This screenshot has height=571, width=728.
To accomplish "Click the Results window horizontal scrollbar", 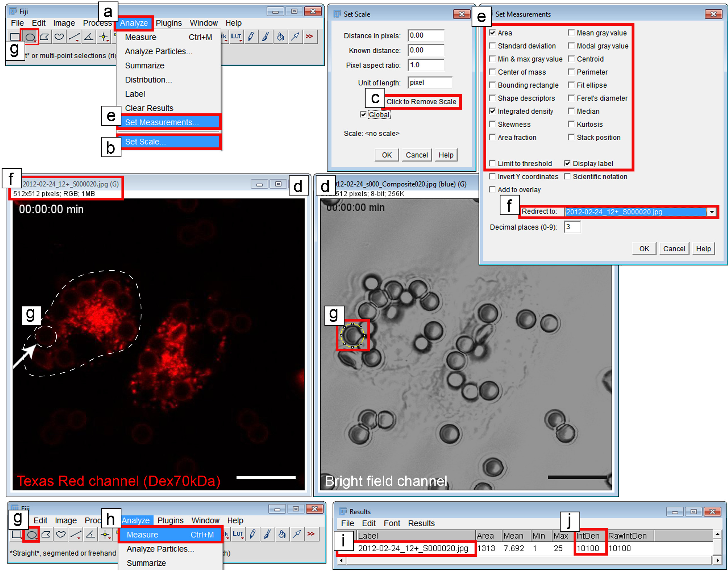I will [529, 560].
